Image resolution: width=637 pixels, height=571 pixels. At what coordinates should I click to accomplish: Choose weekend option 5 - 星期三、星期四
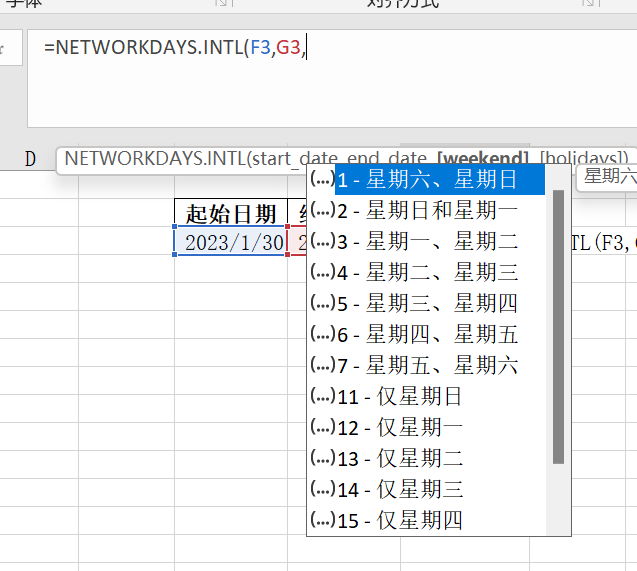coord(427,303)
